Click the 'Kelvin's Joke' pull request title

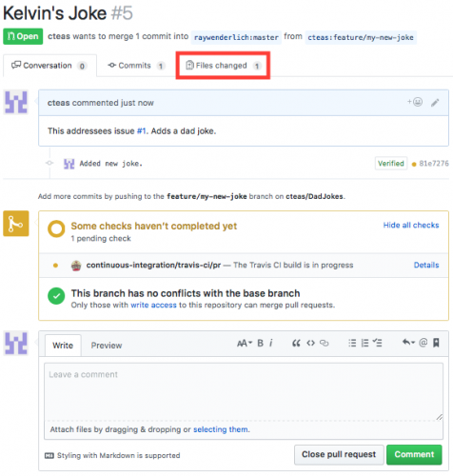pyautogui.click(x=54, y=13)
